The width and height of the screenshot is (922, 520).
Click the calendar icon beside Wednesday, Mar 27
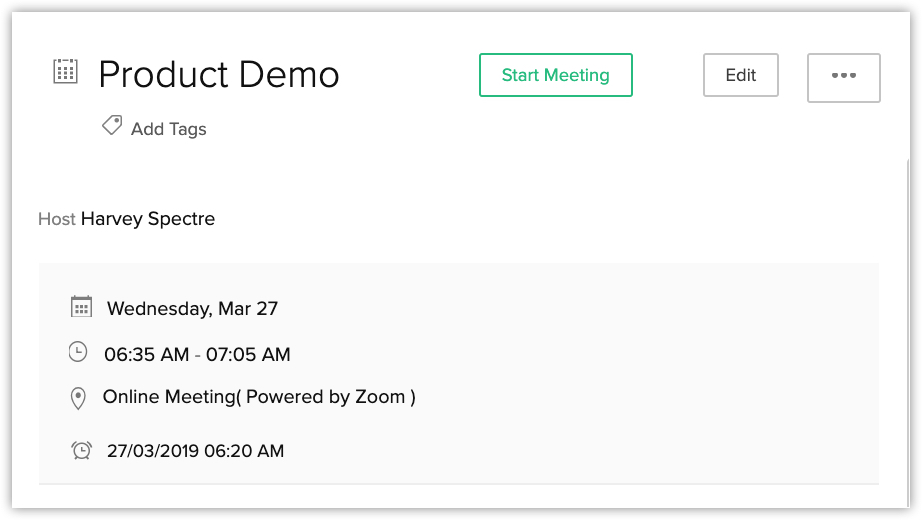pos(81,307)
